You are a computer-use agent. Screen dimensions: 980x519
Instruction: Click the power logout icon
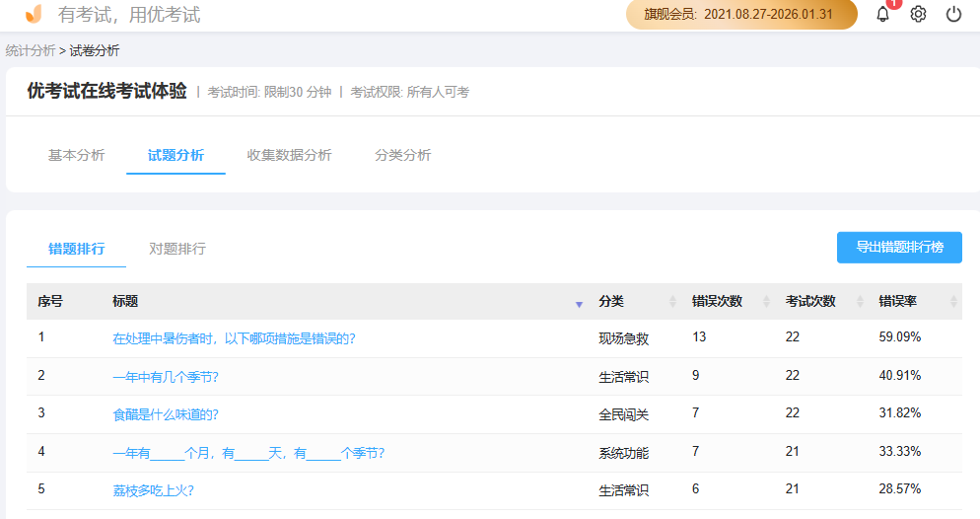tap(953, 14)
